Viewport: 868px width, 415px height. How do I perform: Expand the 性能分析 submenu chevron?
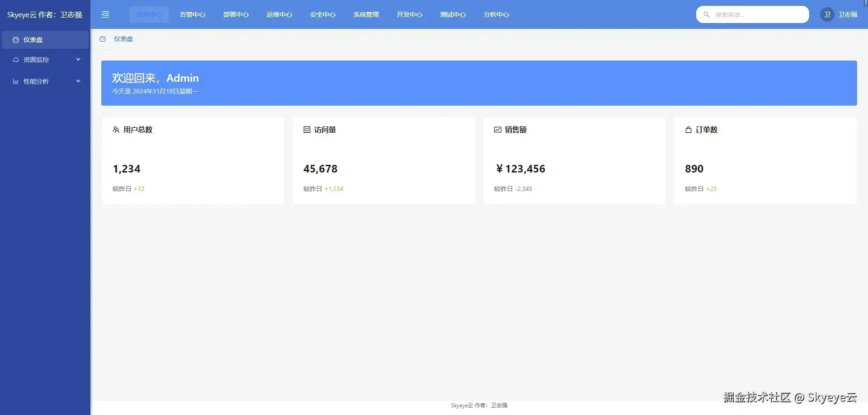[x=78, y=81]
